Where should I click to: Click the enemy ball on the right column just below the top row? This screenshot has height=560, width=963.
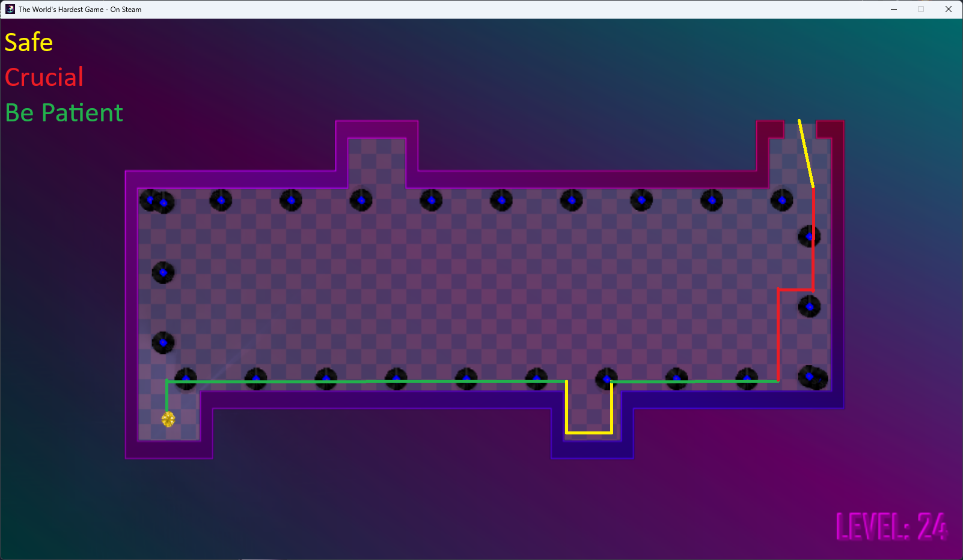809,236
